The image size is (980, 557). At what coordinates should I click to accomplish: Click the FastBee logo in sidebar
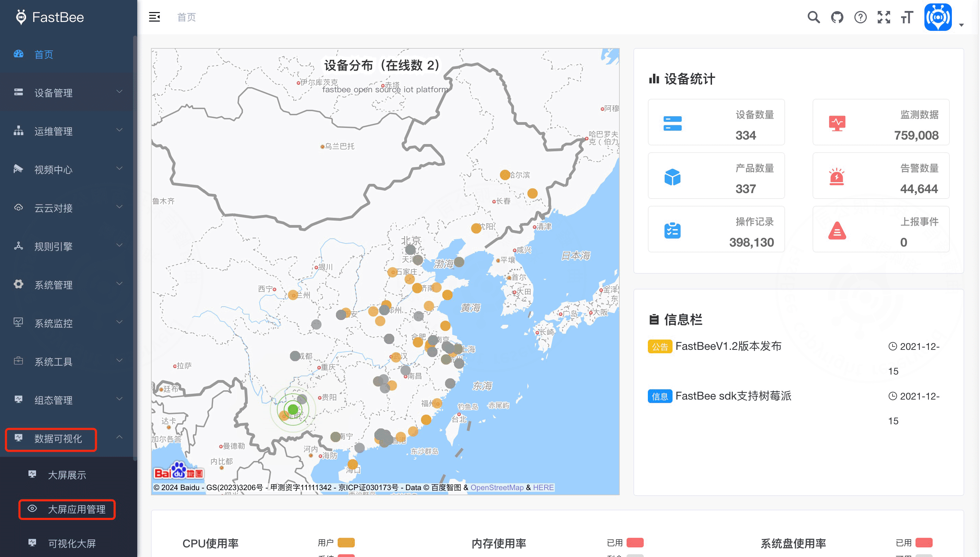coord(50,17)
